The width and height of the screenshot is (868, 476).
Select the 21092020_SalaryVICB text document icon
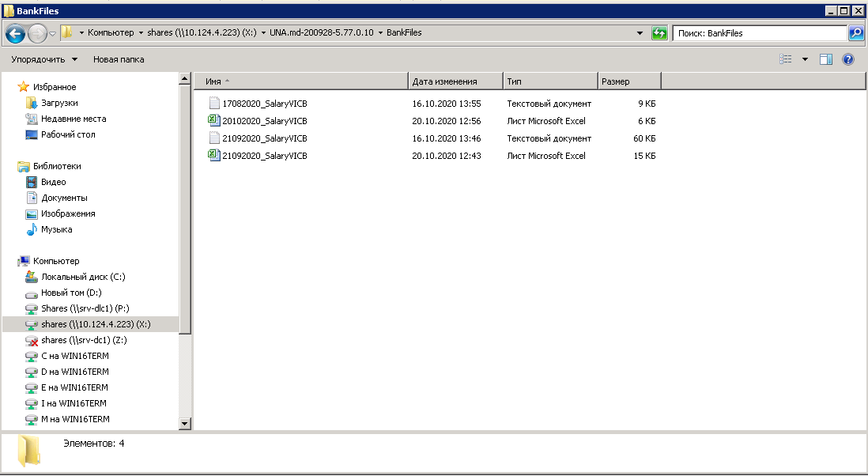(x=214, y=138)
